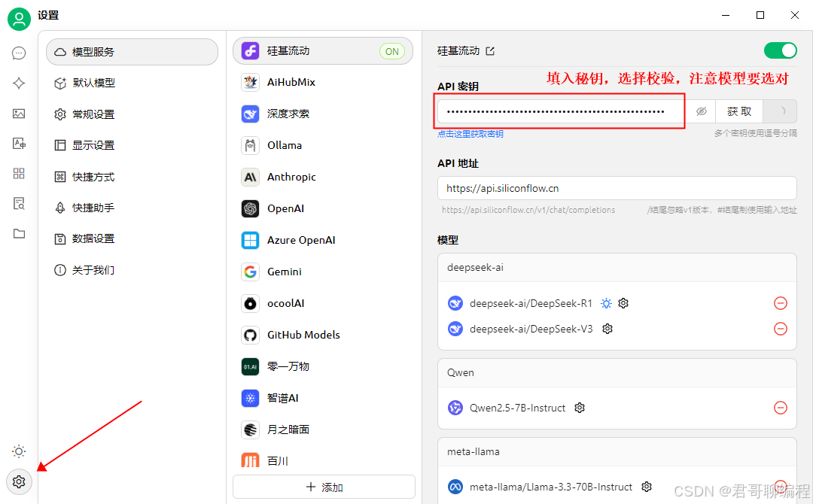813x504 pixels.
Task: Open settings gear for Llama-3.3-70B-Instruct
Action: click(647, 487)
